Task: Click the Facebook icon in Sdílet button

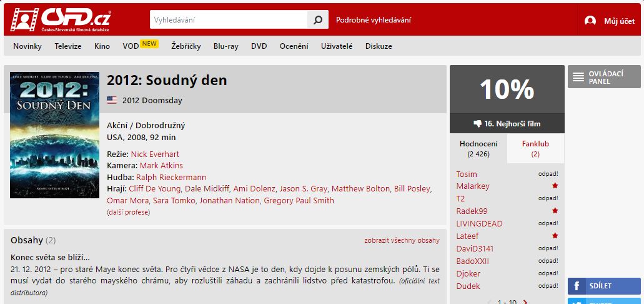Action: 577,286
